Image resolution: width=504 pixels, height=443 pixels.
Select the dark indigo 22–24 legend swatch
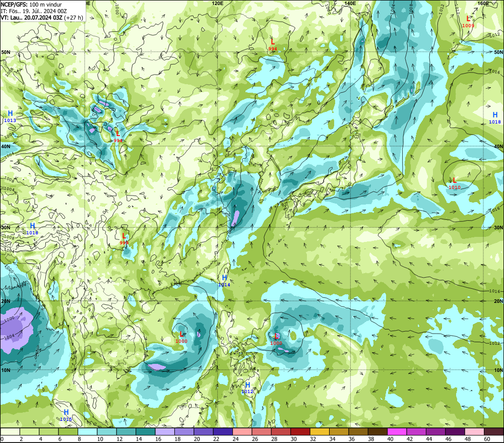pos(223,431)
